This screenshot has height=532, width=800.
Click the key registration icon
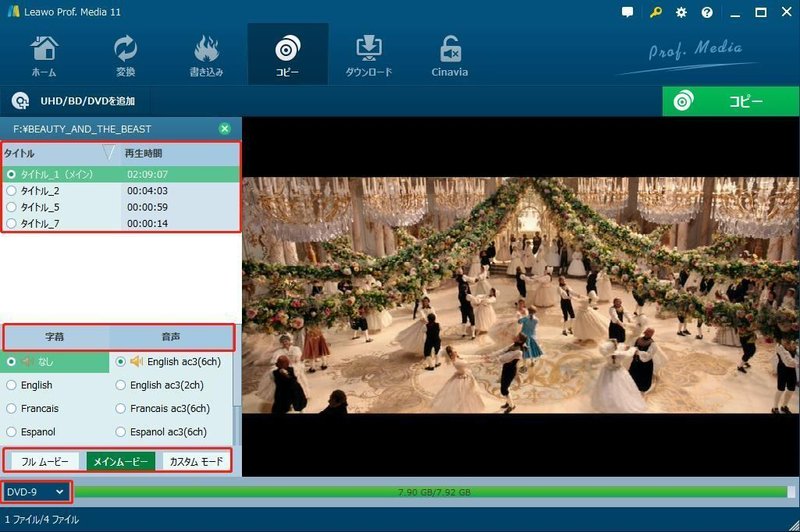point(655,12)
